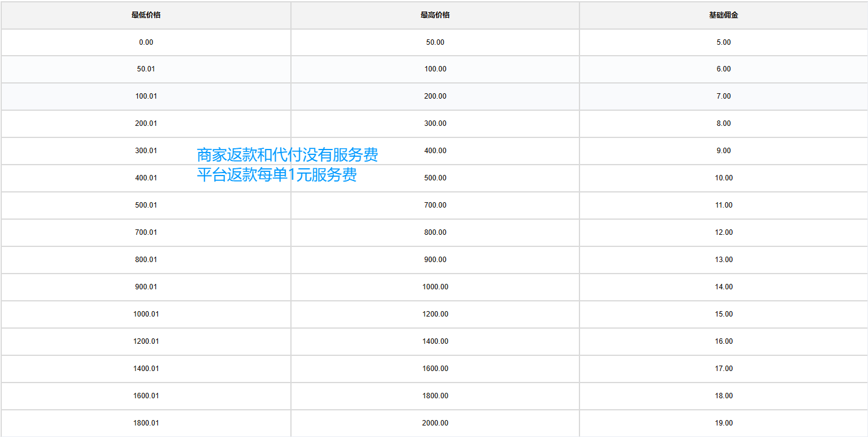Select the 0.00 minimum price cell
This screenshot has height=437, width=868.
point(146,42)
